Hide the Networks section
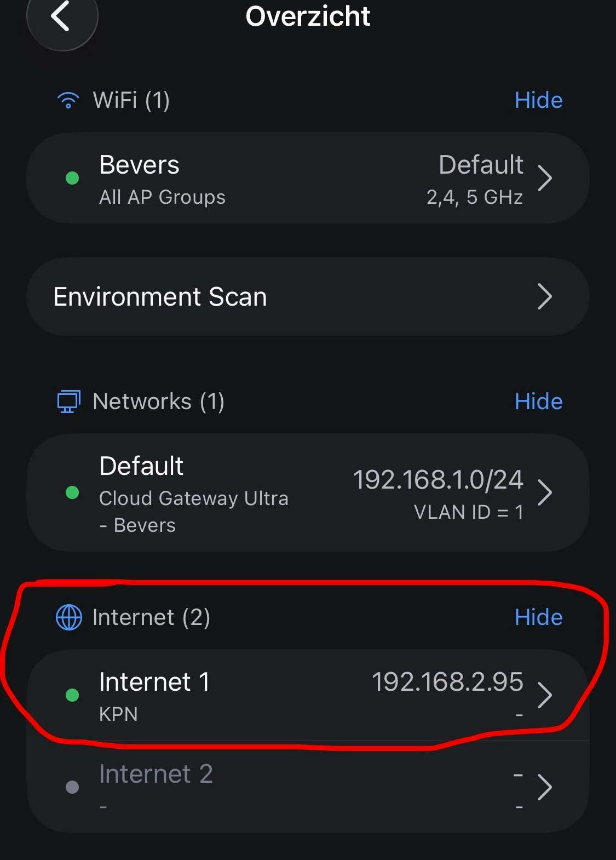This screenshot has height=860, width=616. pos(538,402)
